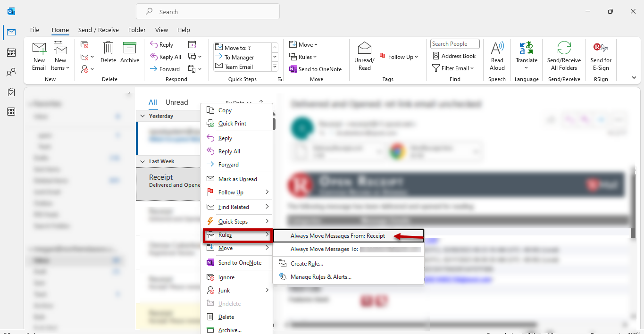Click Send/Receive All Folders
This screenshot has width=644, height=334.
pyautogui.click(x=564, y=56)
